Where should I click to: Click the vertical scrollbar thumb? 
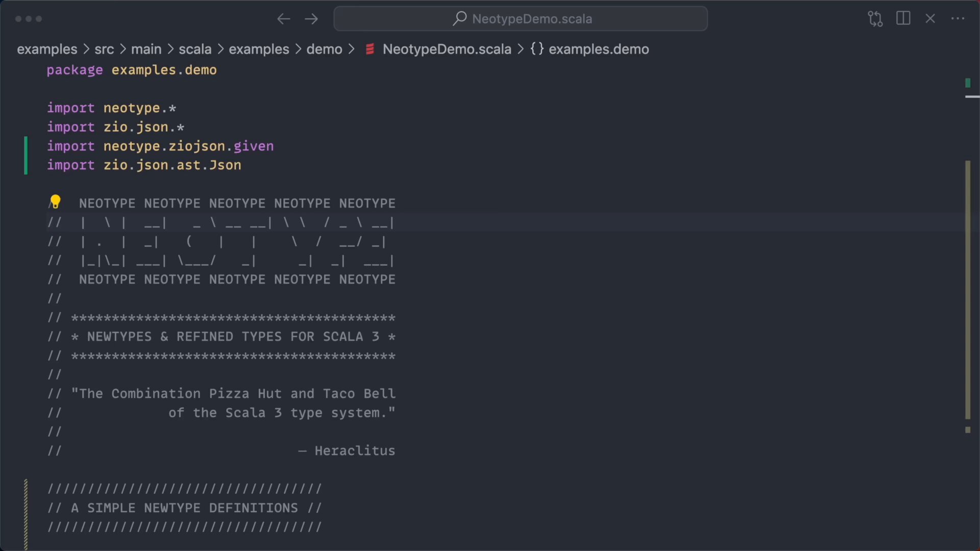point(967,289)
